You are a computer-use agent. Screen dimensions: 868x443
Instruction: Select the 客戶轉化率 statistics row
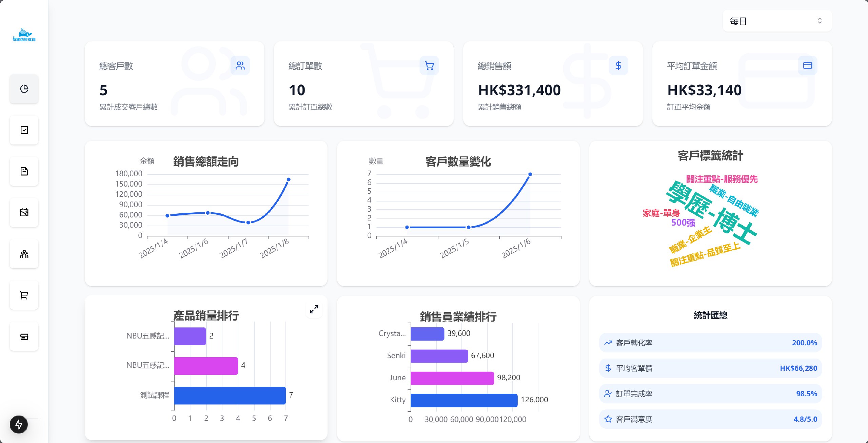click(x=710, y=343)
